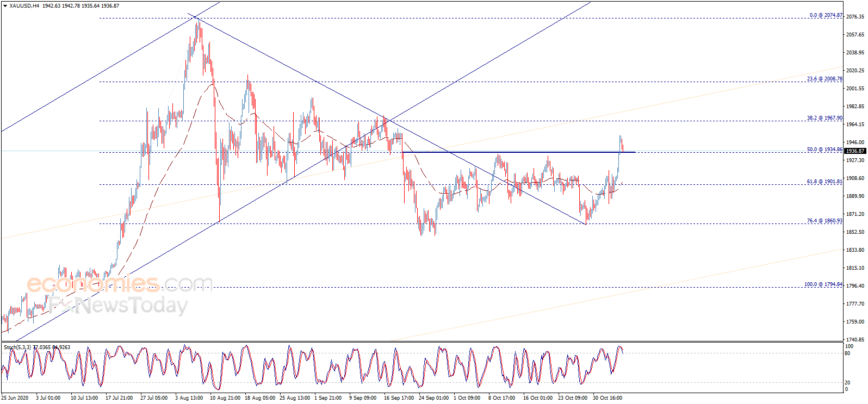Click the 25 Aug 13:00 time label
This screenshot has width=868, height=404.
pyautogui.click(x=295, y=398)
